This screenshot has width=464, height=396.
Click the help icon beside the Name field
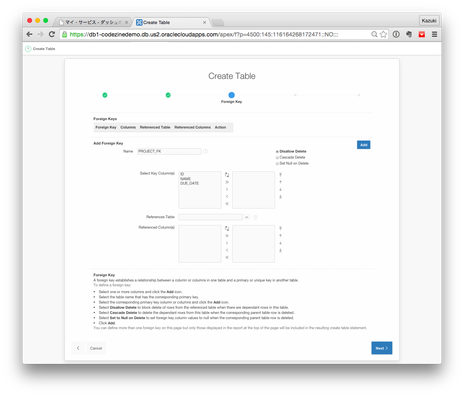(x=206, y=151)
